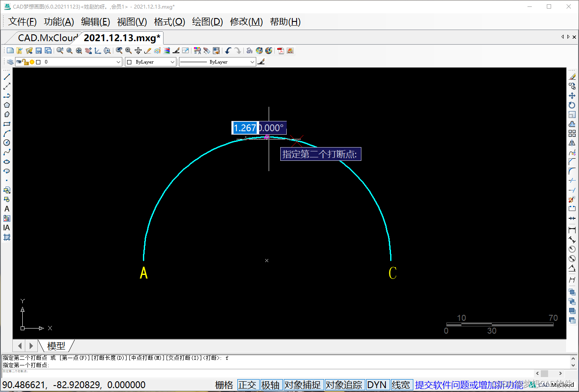Select the Circle drawing tool
The width and height of the screenshot is (579, 392).
click(x=7, y=143)
